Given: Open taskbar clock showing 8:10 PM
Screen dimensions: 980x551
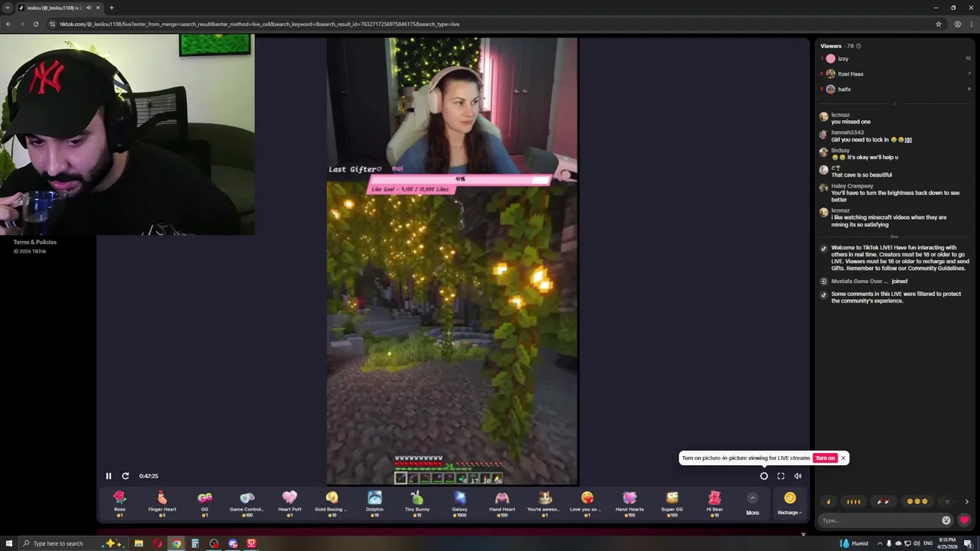Looking at the screenshot, I should [x=946, y=543].
